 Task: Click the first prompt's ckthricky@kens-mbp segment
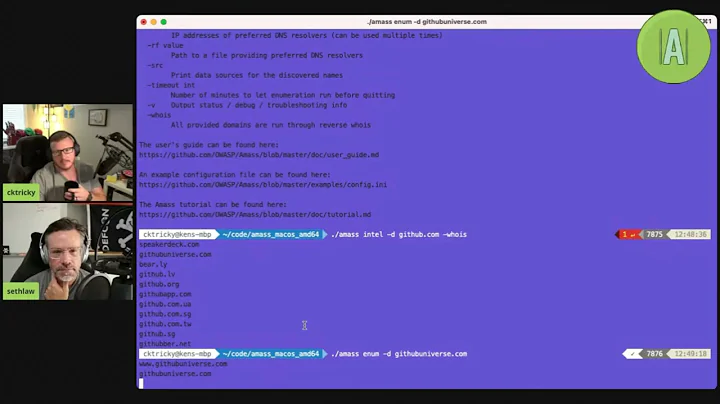click(177, 234)
